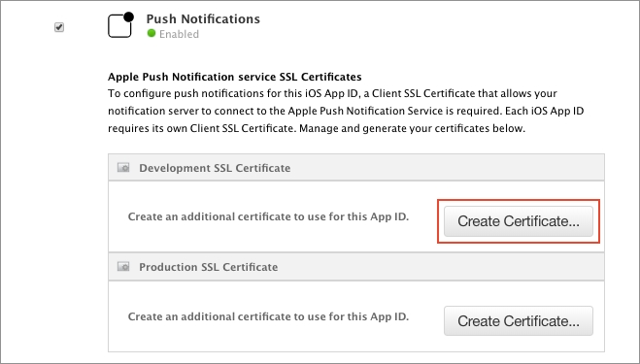Click the Push Notifications badge icon
This screenshot has height=364, width=640.
click(x=120, y=25)
